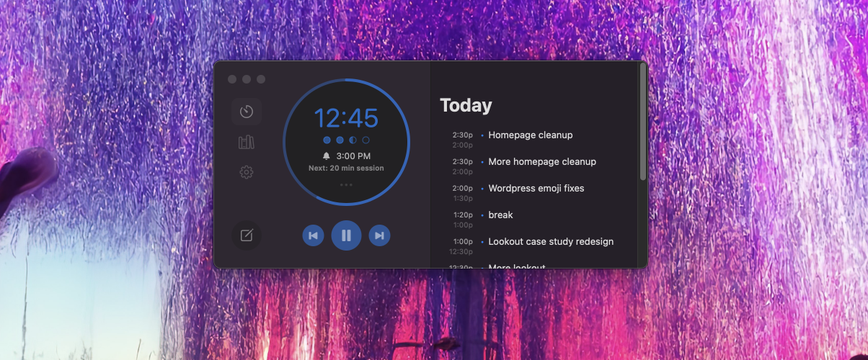Select 'Wordpress emoji fixes' entry
868x360 pixels.
click(x=536, y=188)
